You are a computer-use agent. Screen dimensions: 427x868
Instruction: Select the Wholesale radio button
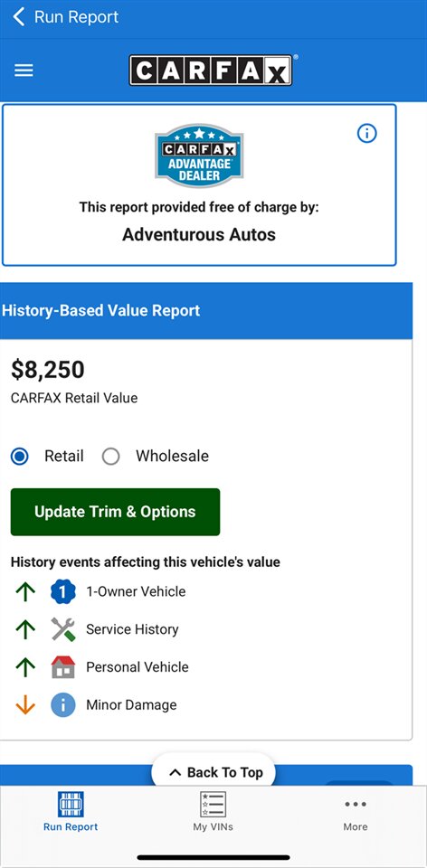(x=110, y=457)
